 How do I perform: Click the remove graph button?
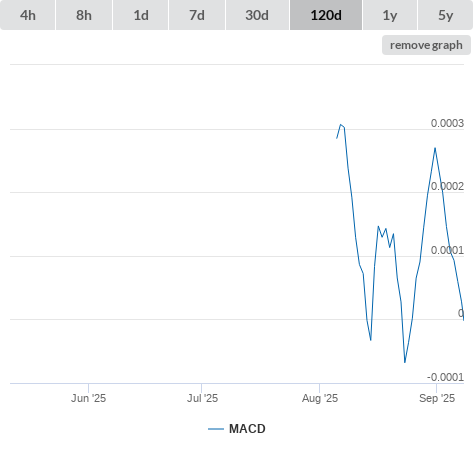click(426, 45)
